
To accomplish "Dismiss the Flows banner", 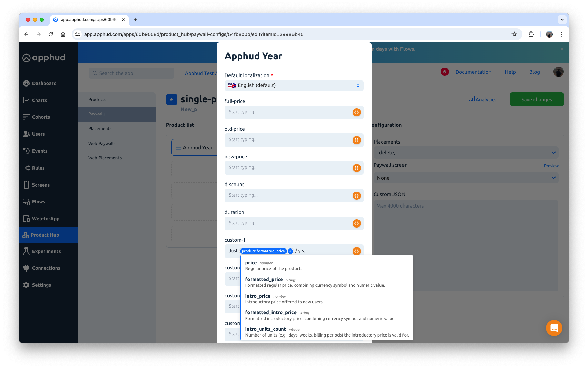I will click(562, 49).
